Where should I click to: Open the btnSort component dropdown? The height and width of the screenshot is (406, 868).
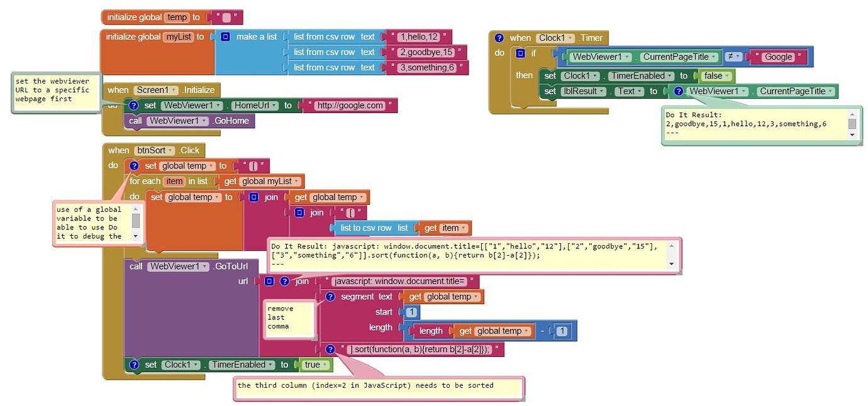click(172, 150)
